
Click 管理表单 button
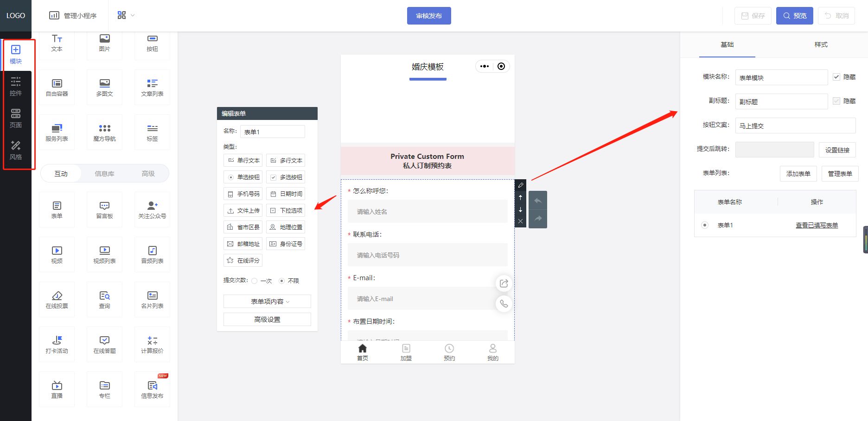click(x=840, y=174)
